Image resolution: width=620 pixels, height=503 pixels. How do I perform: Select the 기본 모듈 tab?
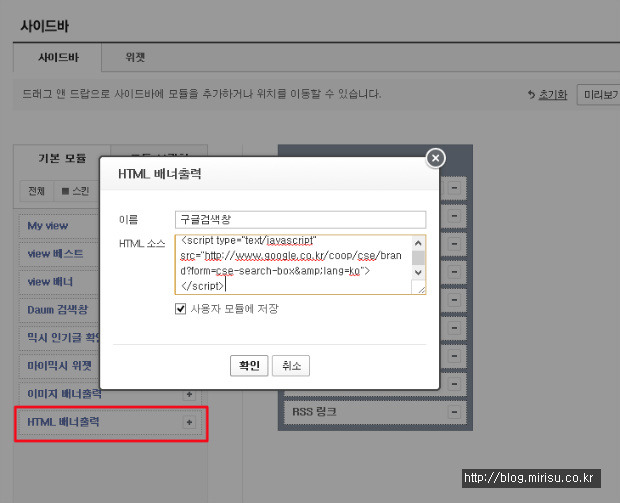pos(62,159)
